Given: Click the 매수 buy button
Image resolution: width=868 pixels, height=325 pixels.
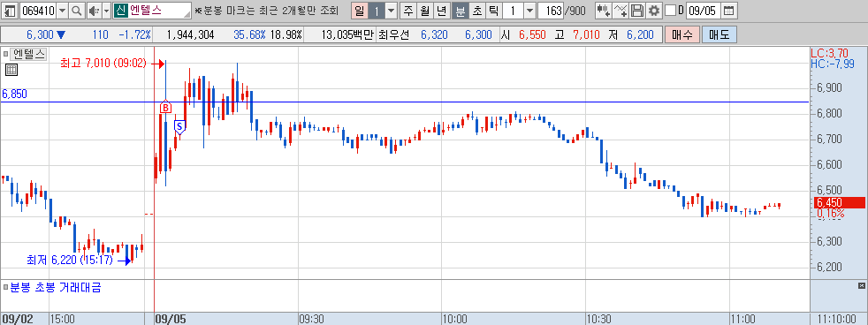Looking at the screenshot, I should click(682, 34).
